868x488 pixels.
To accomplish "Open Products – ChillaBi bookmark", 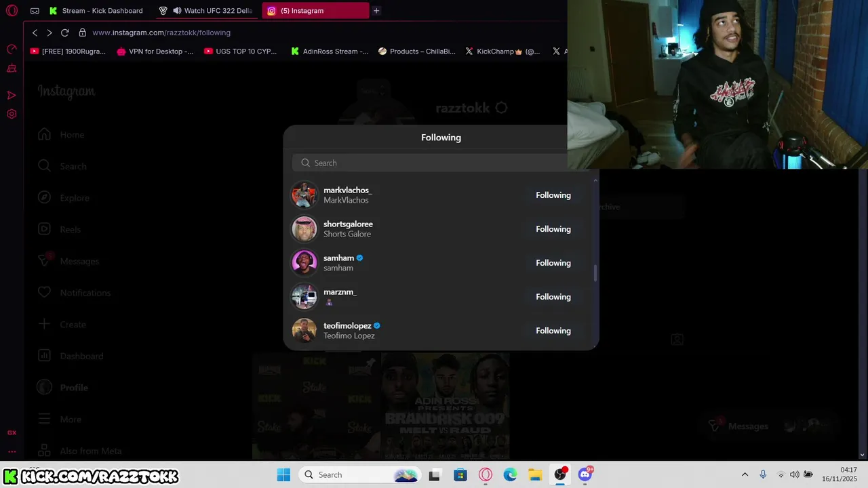I will [417, 51].
